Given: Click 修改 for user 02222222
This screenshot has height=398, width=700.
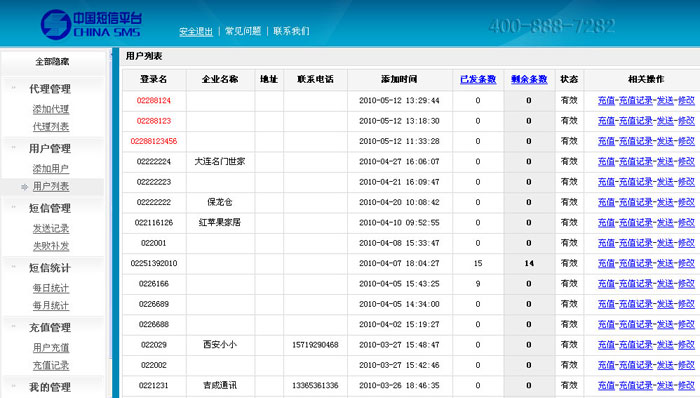Looking at the screenshot, I should pos(686,203).
